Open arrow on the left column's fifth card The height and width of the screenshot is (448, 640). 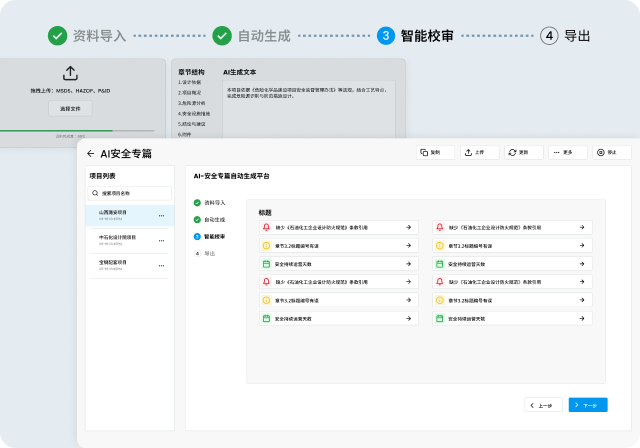409,300
